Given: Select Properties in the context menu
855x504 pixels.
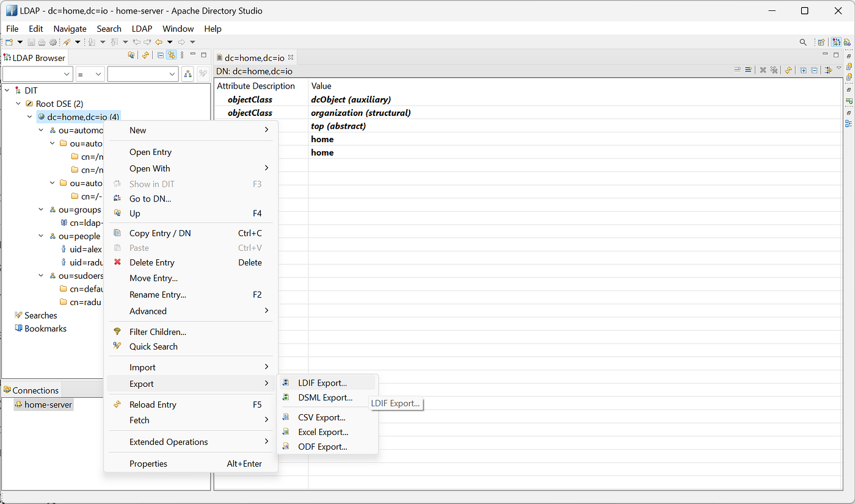Looking at the screenshot, I should [x=191, y=464].
